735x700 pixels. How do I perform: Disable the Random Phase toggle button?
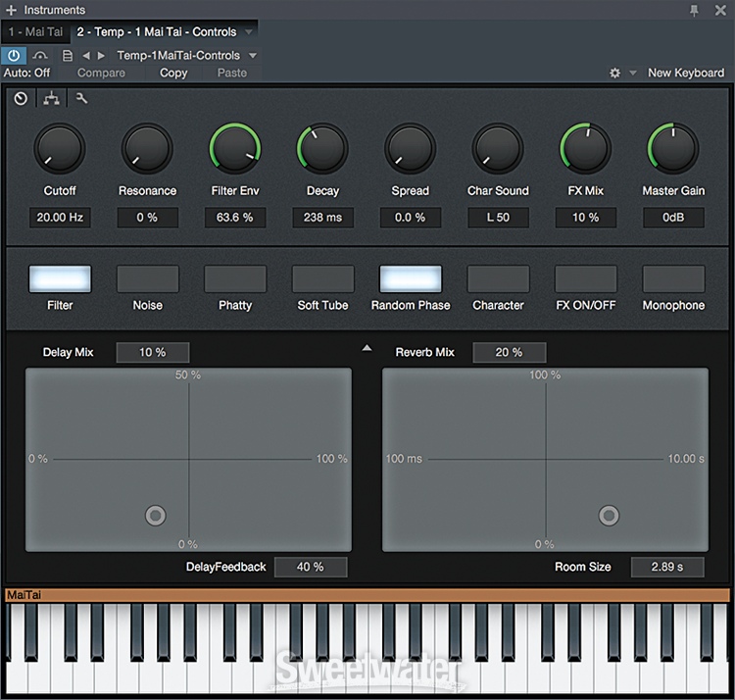411,279
